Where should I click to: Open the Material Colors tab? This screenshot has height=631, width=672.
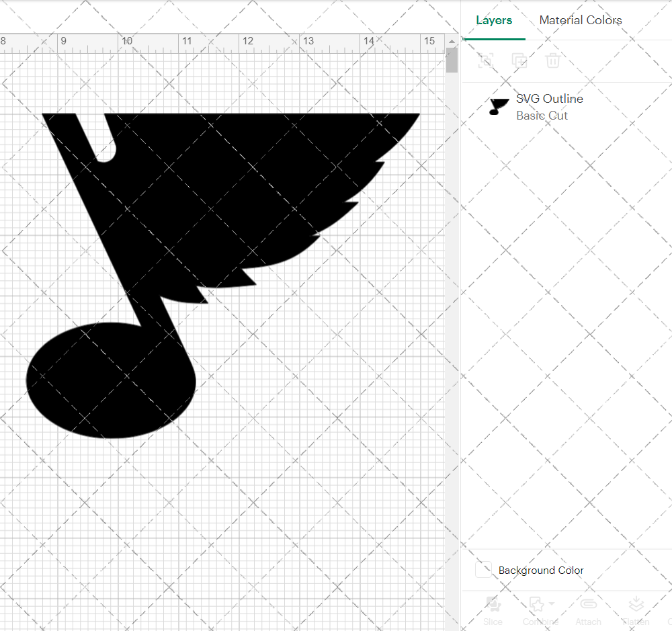pos(581,20)
